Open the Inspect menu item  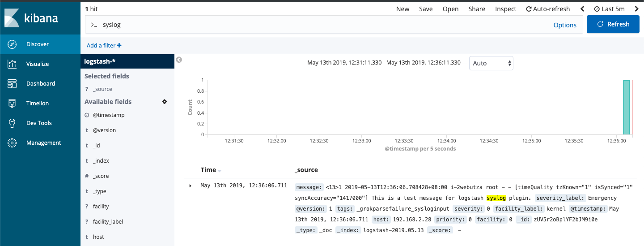505,9
